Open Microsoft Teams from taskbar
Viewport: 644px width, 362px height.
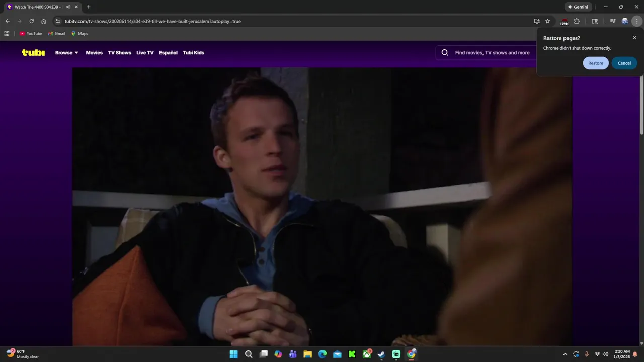[293, 354]
